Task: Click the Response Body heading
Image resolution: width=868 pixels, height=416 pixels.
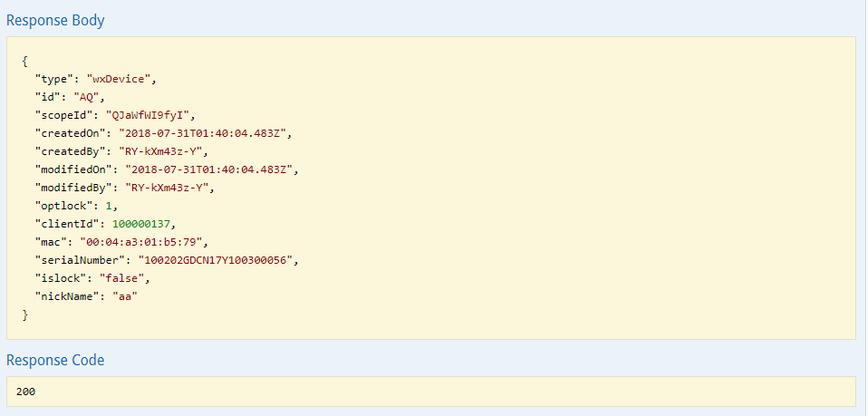Action: coord(55,21)
